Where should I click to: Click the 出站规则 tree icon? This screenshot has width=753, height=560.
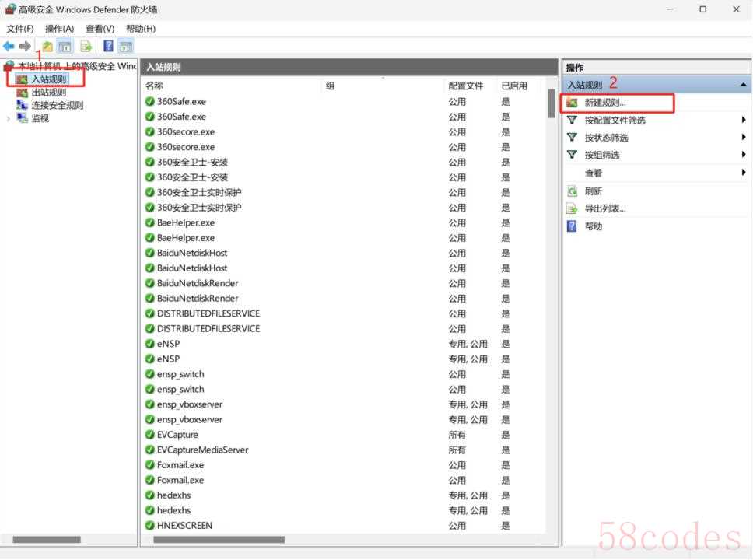22,93
